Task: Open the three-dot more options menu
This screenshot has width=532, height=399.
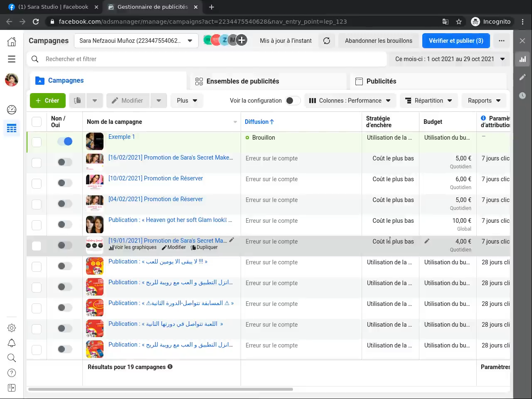Action: [x=502, y=41]
